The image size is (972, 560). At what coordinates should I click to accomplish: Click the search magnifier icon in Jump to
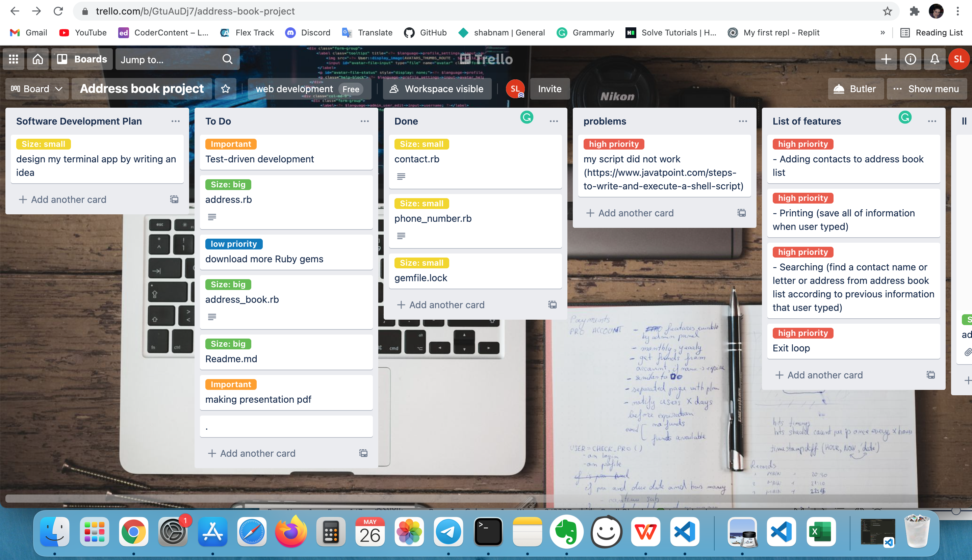[x=228, y=59]
